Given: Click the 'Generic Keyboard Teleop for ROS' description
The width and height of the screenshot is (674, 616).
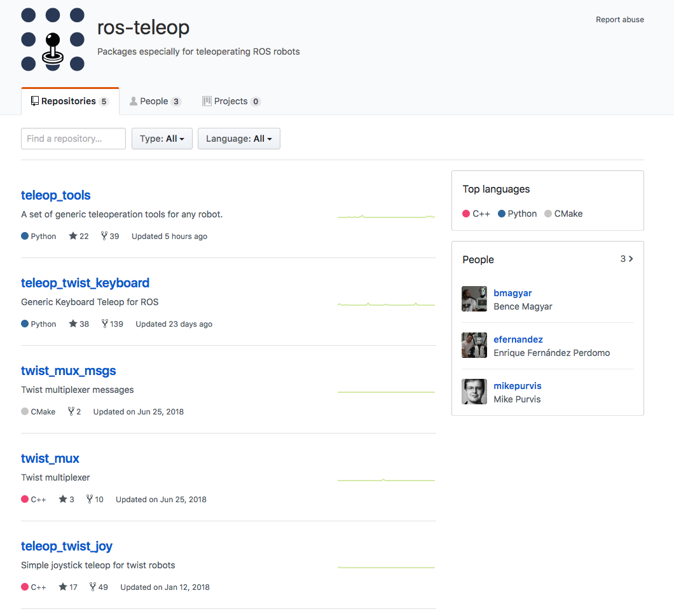Looking at the screenshot, I should click(90, 302).
